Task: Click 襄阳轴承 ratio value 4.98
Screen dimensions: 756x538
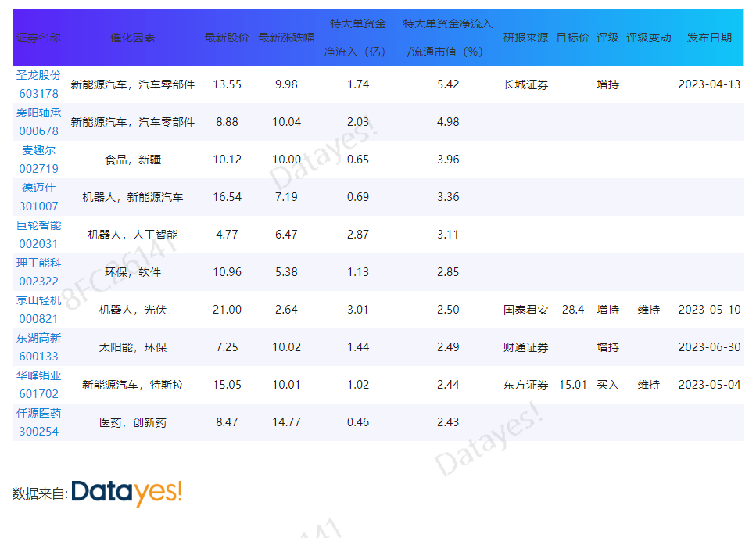Action: 448,122
